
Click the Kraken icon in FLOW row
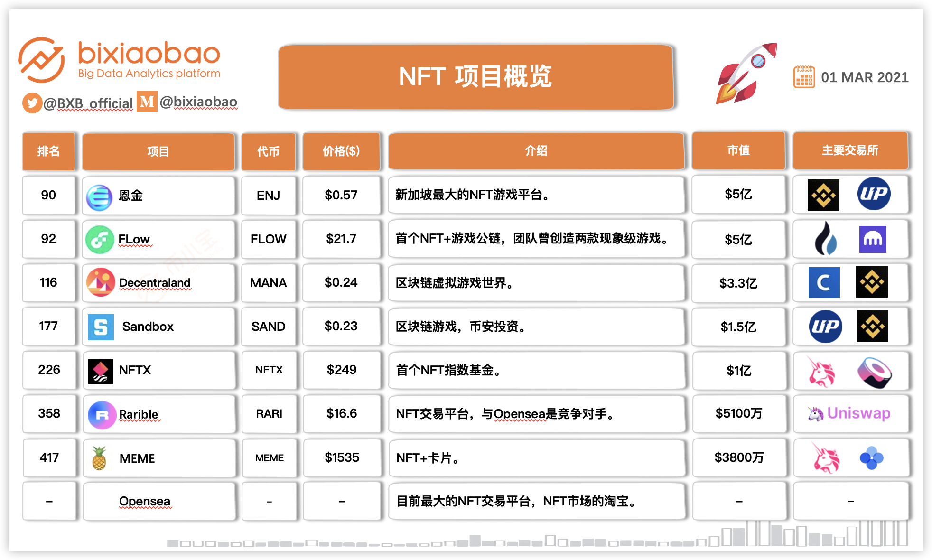[873, 239]
